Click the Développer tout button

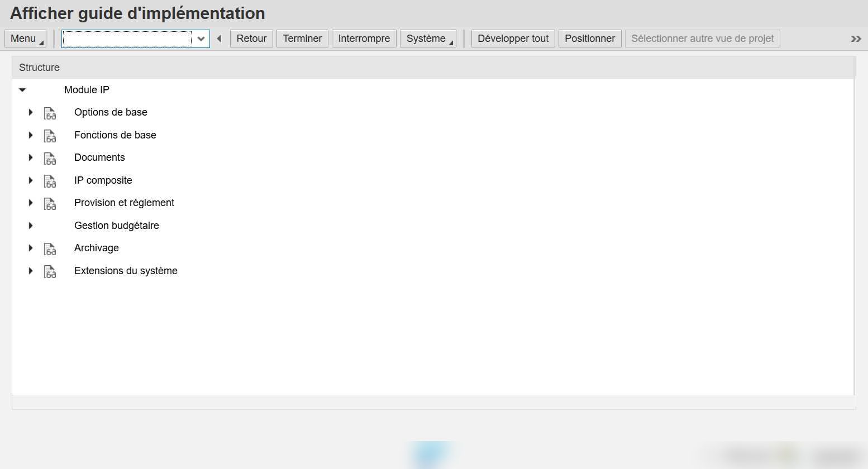pos(513,39)
